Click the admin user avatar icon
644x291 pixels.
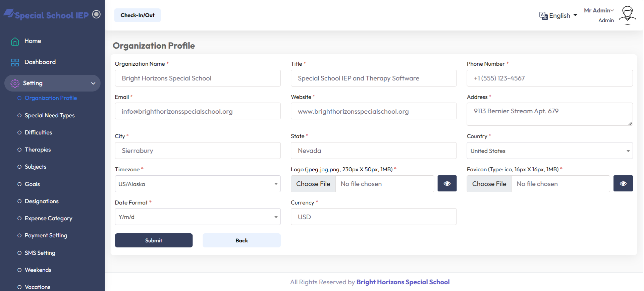[x=627, y=15]
